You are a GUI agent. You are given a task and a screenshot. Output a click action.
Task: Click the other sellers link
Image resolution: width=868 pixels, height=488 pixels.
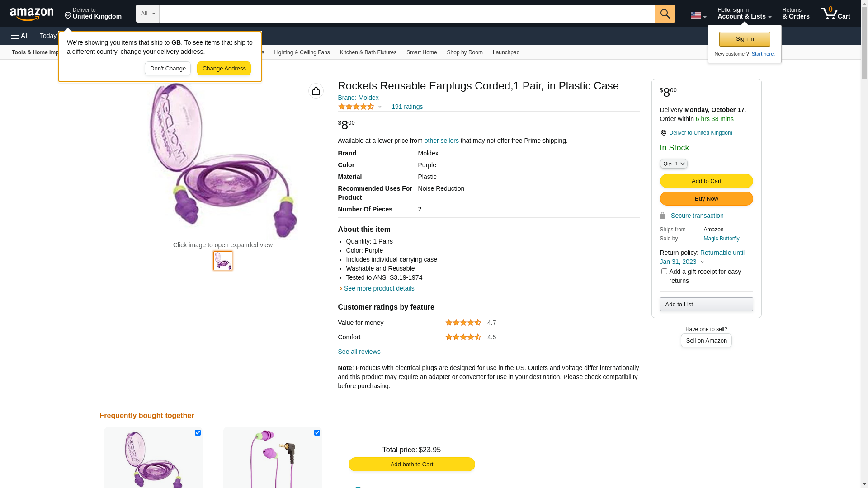coord(441,141)
